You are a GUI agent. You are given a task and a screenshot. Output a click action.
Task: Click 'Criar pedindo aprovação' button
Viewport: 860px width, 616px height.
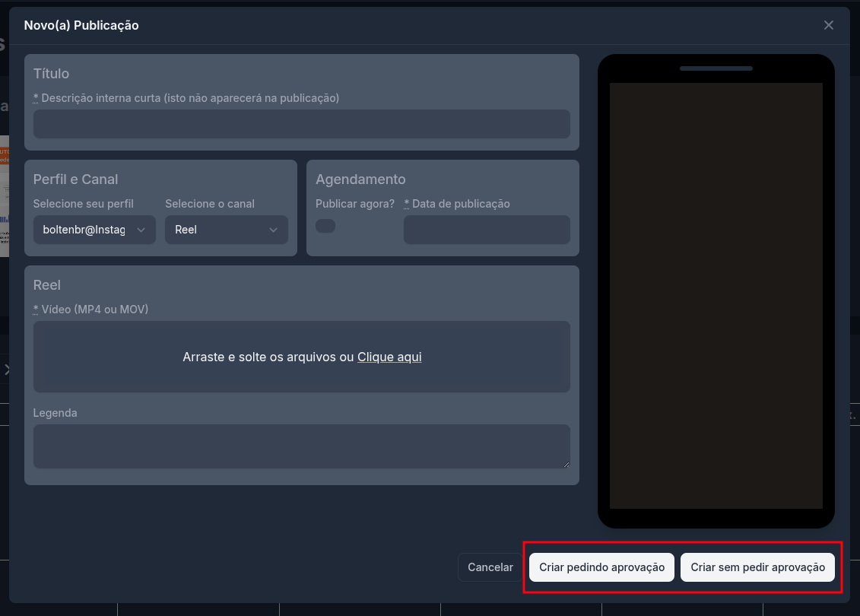coord(601,567)
